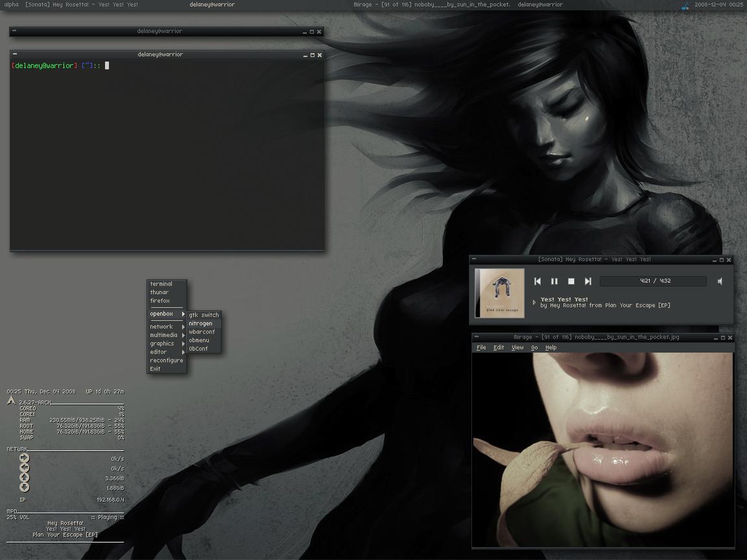Image resolution: width=747 pixels, height=560 pixels.
Task: Minimize the front terminal window
Action: [305, 55]
